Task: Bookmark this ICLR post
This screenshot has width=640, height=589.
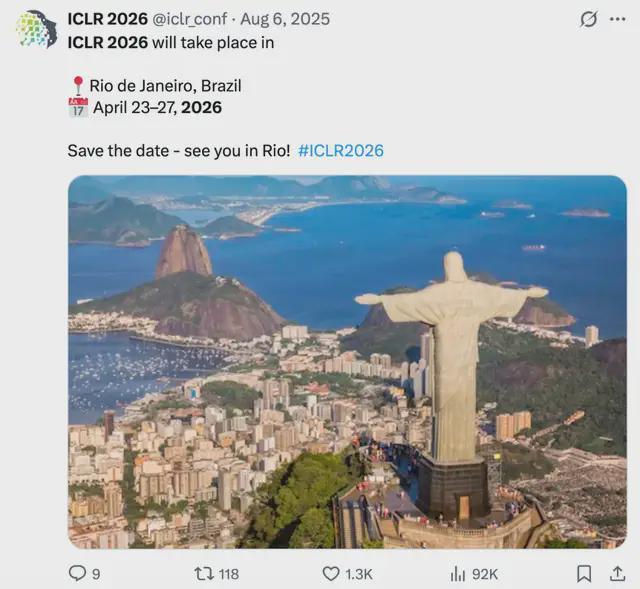Action: click(585, 573)
